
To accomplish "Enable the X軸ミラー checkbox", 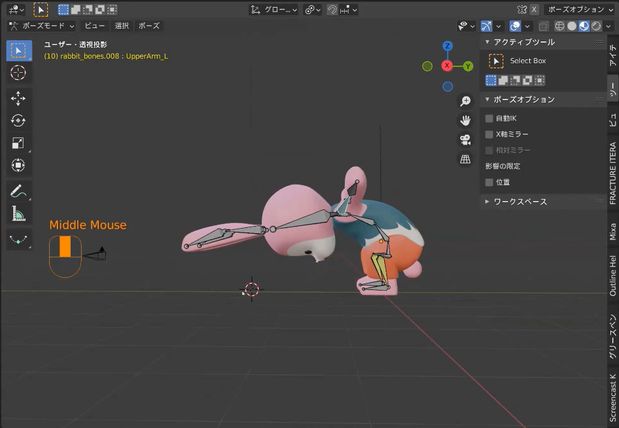I will click(489, 134).
